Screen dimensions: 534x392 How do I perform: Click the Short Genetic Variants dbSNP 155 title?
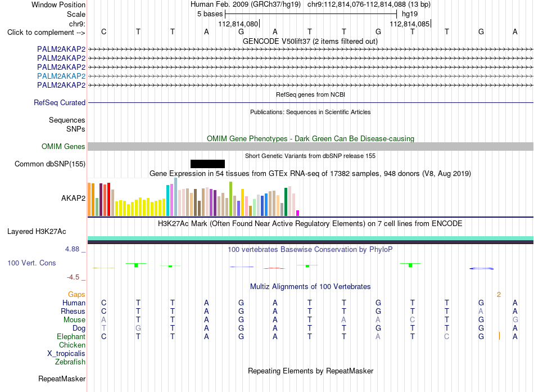tap(310, 156)
